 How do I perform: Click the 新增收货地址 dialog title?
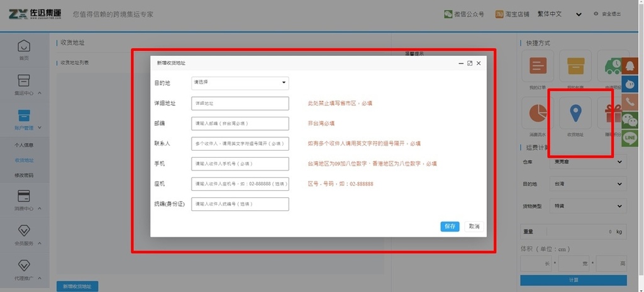point(171,63)
